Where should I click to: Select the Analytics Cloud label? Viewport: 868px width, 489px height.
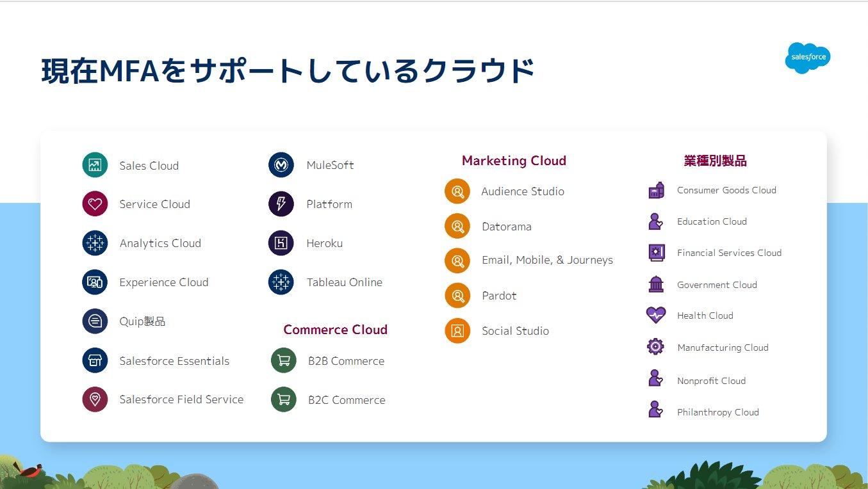pos(160,243)
